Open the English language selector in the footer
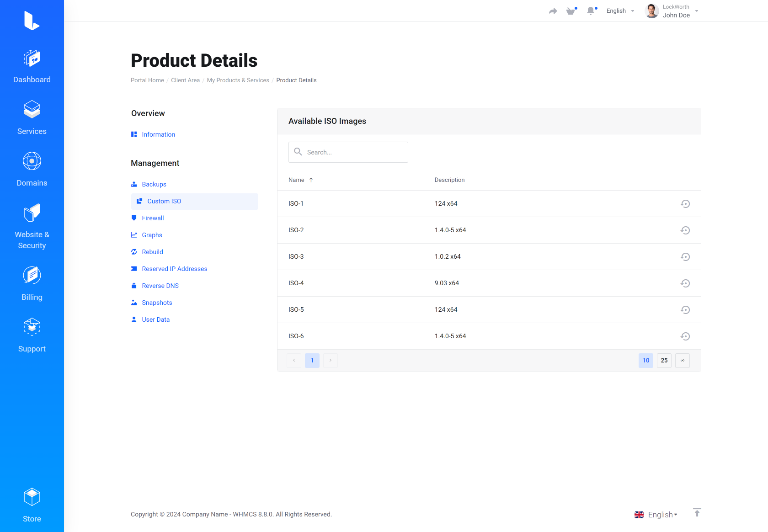The image size is (768, 532). 662,515
